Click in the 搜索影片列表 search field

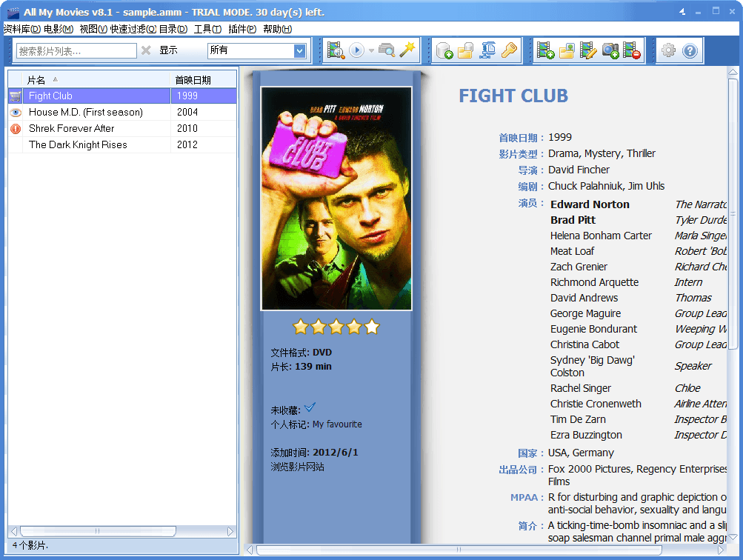(76, 50)
